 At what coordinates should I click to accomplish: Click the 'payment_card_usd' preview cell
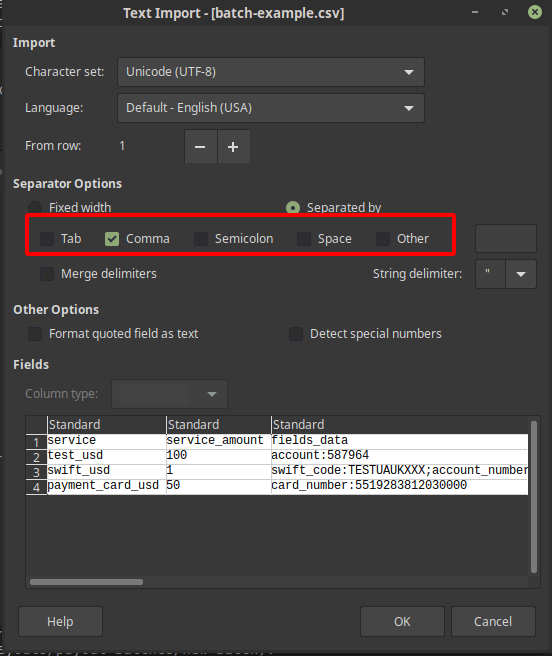coord(106,486)
